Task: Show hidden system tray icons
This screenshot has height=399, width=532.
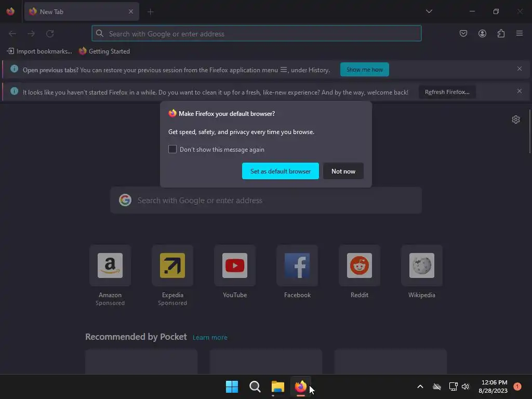Action: (x=420, y=387)
